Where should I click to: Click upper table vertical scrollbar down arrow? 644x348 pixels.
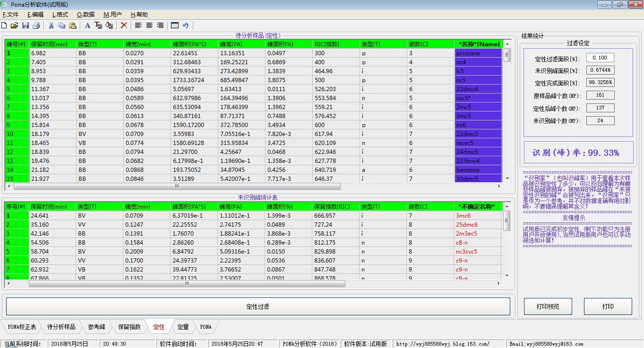point(507,178)
